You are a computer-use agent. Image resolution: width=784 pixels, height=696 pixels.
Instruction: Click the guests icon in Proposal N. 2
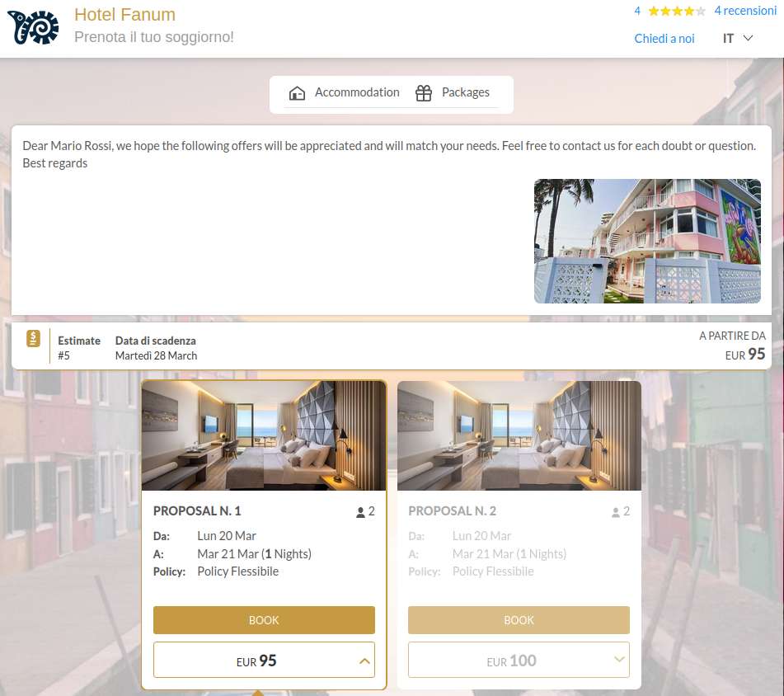[x=616, y=512]
